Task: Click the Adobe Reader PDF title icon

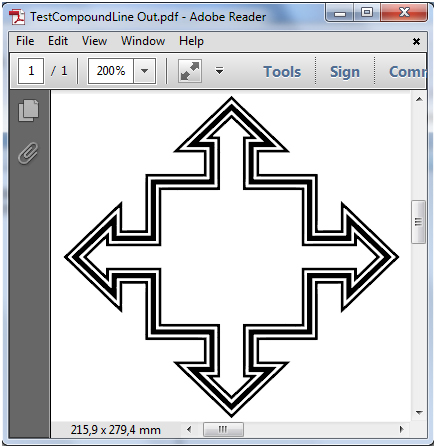Action: (x=17, y=17)
